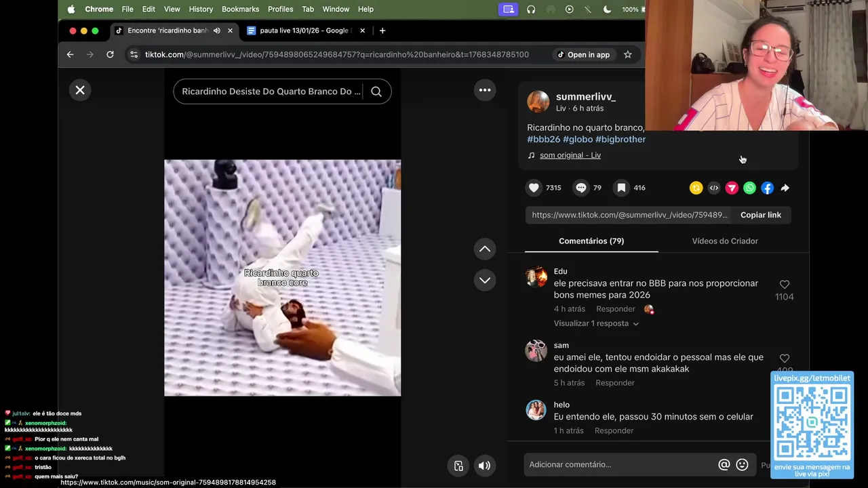Viewport: 868px width, 488px height.
Task: Like Edu's comment
Action: pyautogui.click(x=785, y=285)
